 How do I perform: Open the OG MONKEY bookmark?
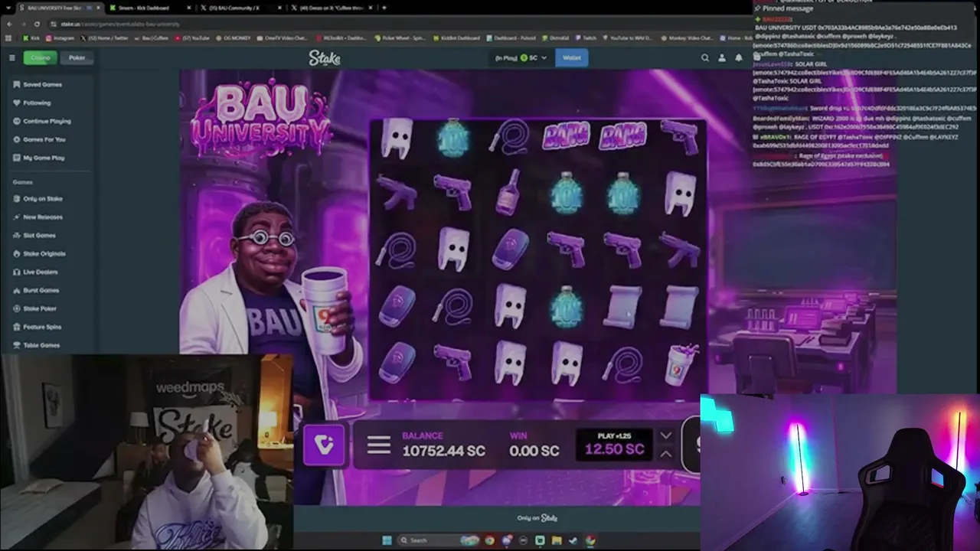(235, 37)
